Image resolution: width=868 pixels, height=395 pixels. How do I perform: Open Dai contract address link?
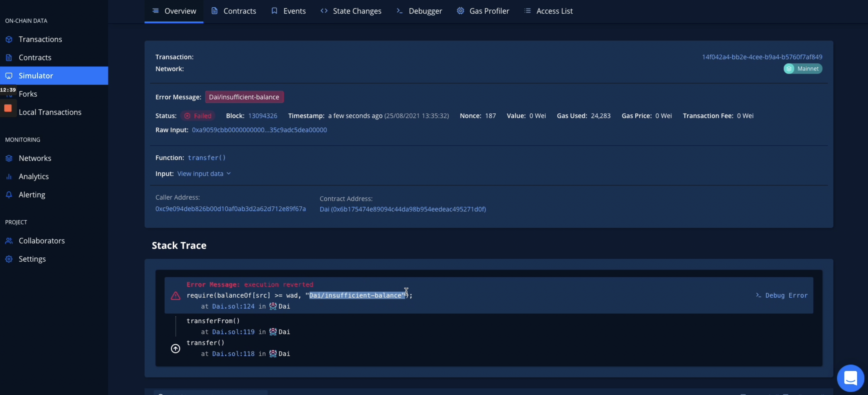[403, 209]
